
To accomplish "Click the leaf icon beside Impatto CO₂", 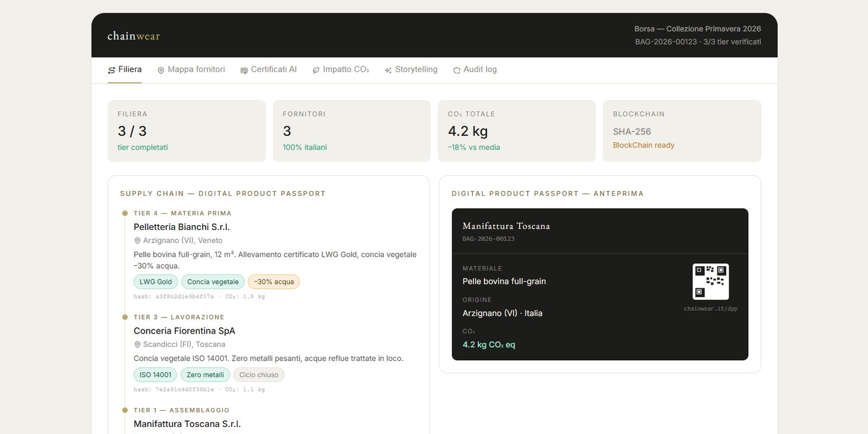I will 316,70.
